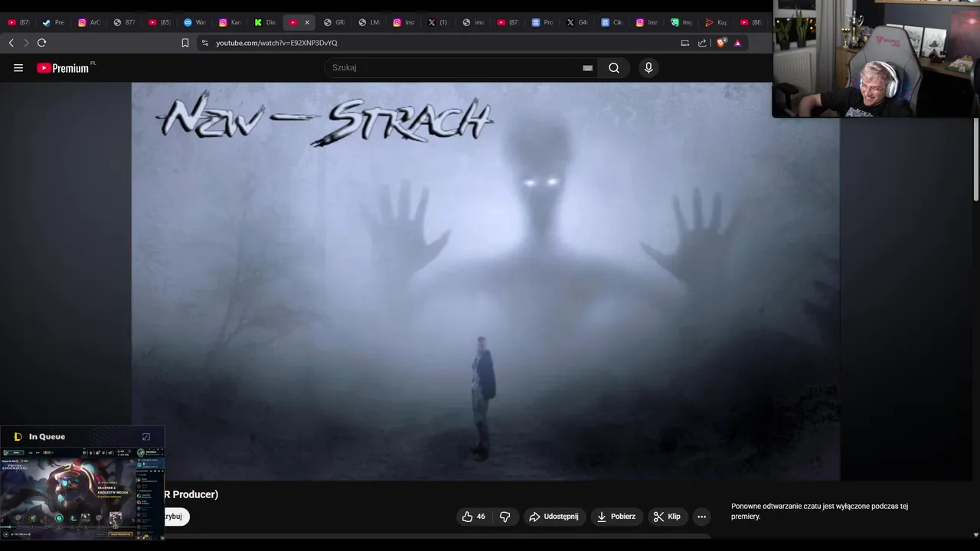The image size is (980, 551).
Task: Open the on-screen keyboard in search box
Action: tap(587, 67)
